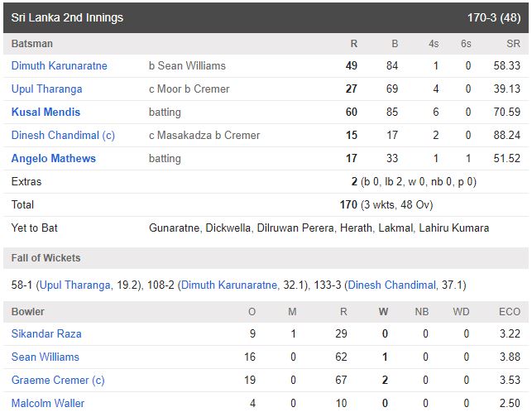Open bowler Malcolm Waller profile
The width and height of the screenshot is (532, 417).
(x=48, y=403)
